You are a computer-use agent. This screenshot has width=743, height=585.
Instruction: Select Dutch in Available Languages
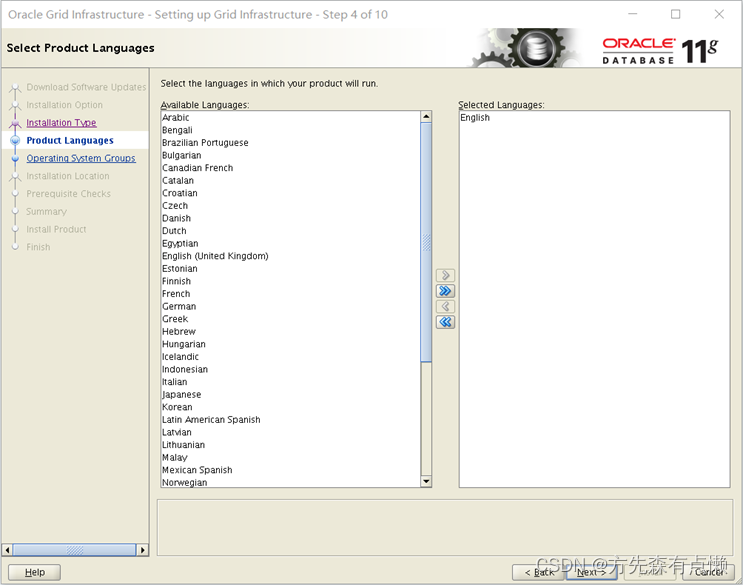tap(290, 231)
